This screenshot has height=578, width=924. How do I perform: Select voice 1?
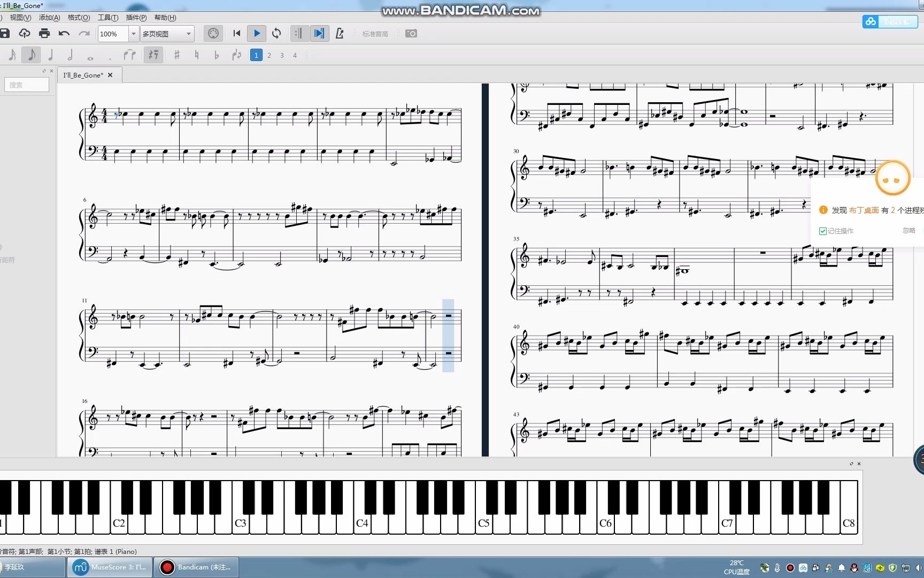256,55
